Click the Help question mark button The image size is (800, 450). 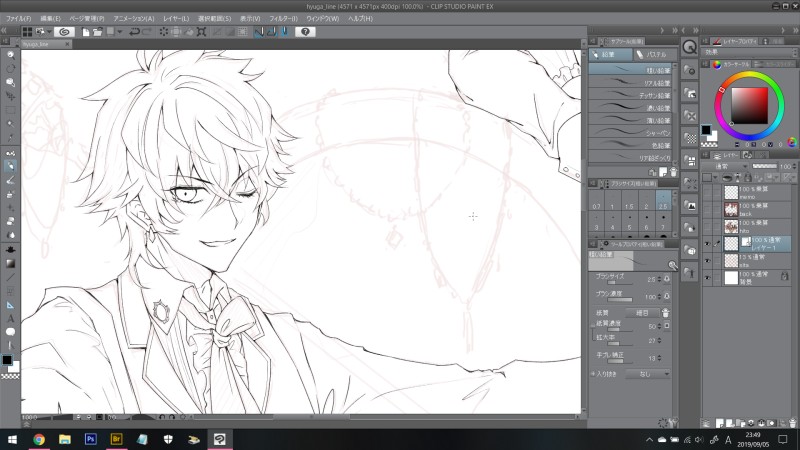(305, 32)
